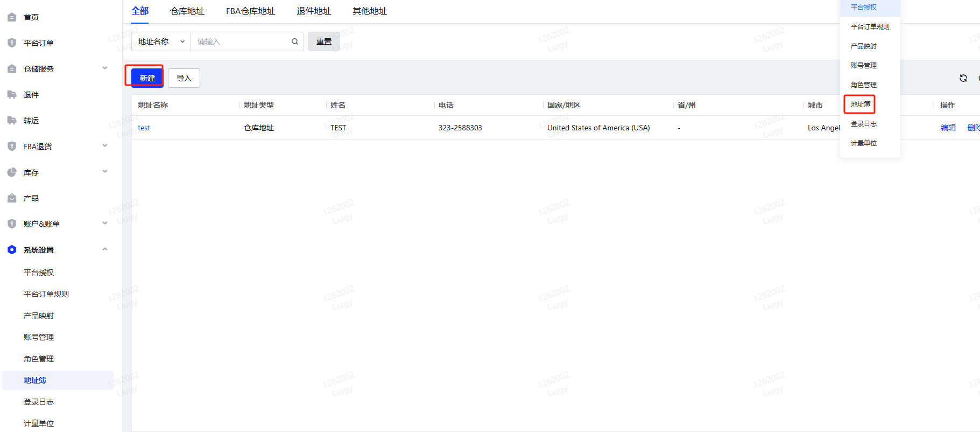Switch to the 全部 tab
The height and width of the screenshot is (432, 980).
(140, 11)
